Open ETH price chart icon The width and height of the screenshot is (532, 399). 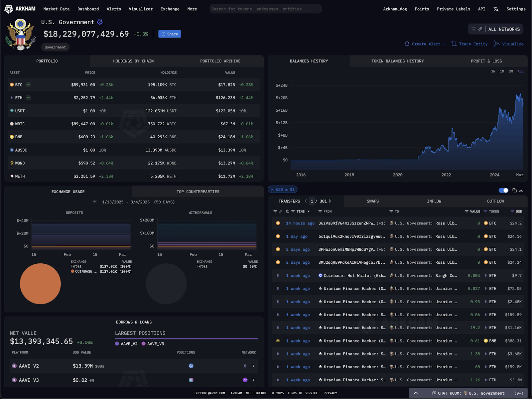tap(28, 98)
